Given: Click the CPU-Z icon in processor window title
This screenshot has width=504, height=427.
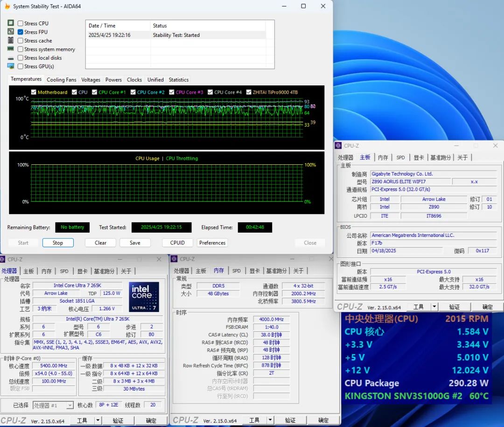Looking at the screenshot, I should (2, 259).
